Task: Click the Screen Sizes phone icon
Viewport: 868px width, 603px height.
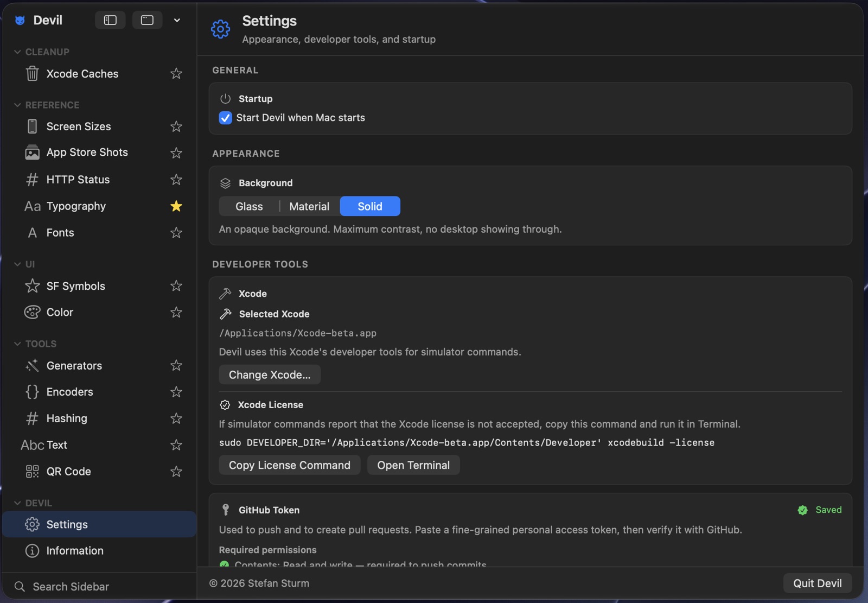Action: [33, 126]
